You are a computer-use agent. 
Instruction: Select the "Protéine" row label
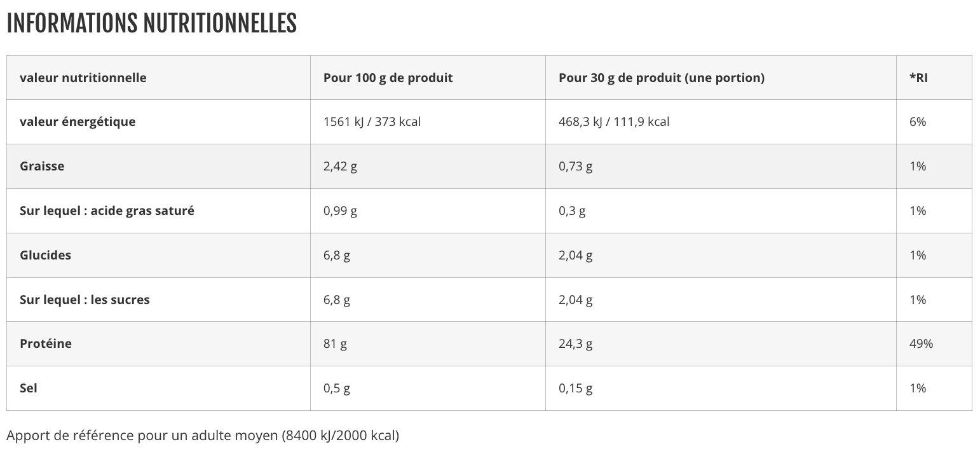(x=46, y=343)
